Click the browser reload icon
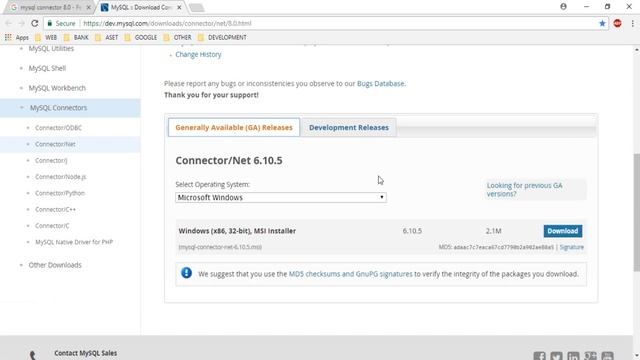This screenshot has height=360, width=640. click(x=35, y=23)
